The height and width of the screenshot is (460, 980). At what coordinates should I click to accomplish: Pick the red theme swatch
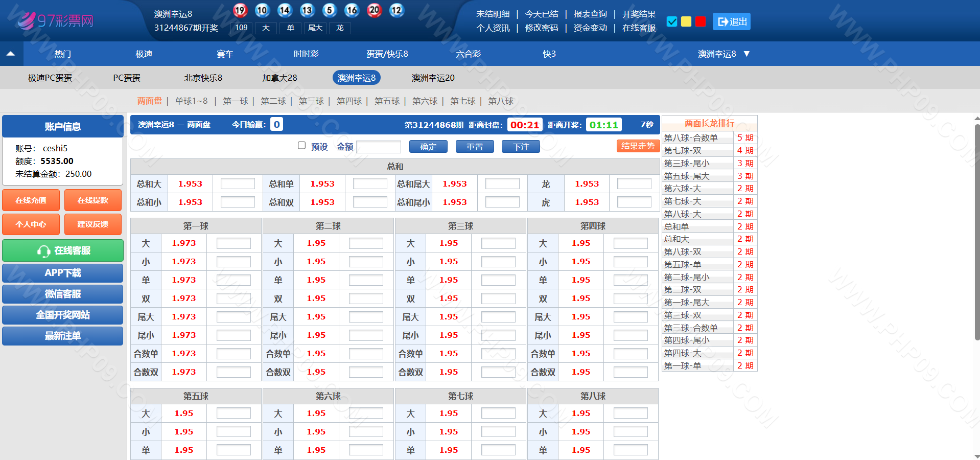(701, 21)
